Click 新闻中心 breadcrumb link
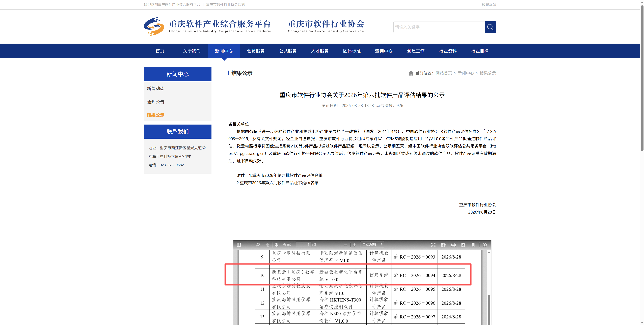Screen dimensions: 644x325 466,73
